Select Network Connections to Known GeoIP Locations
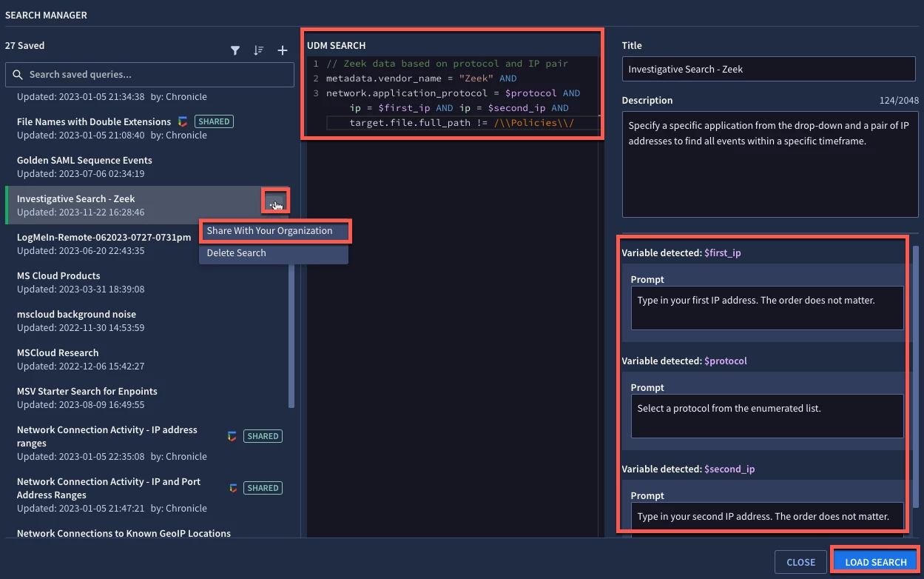The width and height of the screenshot is (924, 579). pos(124,533)
